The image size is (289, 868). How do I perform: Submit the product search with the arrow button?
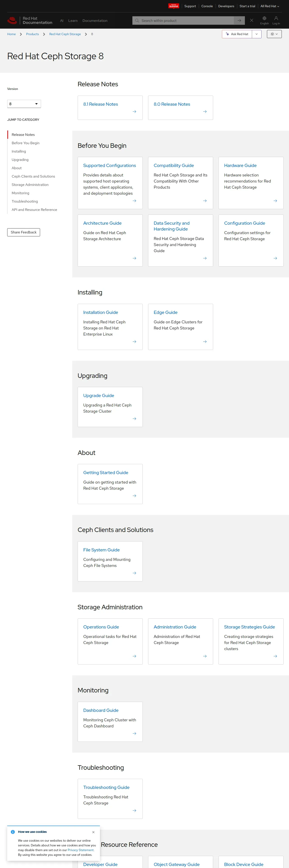pos(239,21)
